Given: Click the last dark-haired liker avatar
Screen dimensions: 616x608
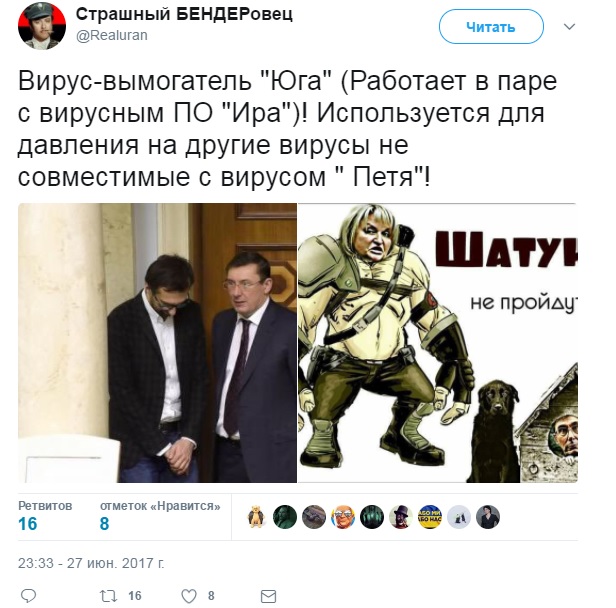Looking at the screenshot, I should 488,516.
